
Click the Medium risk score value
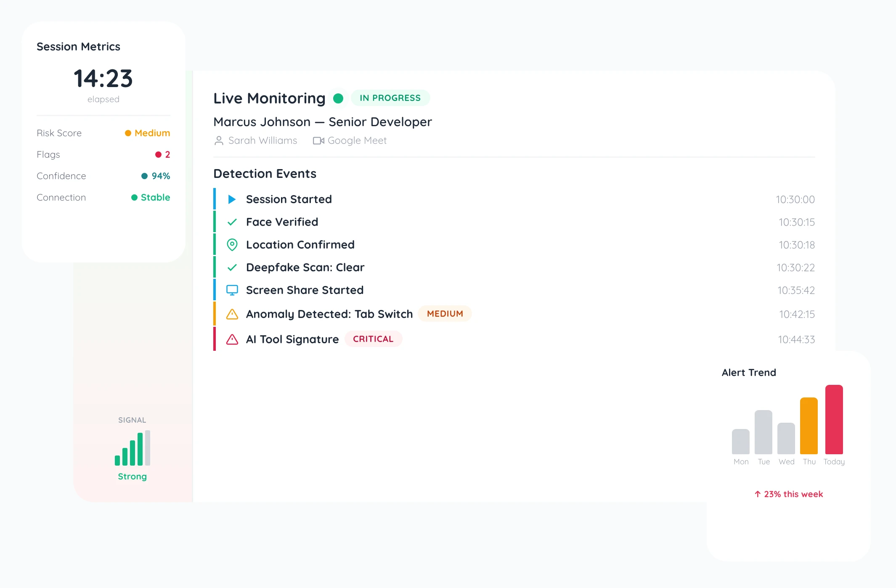152,133
